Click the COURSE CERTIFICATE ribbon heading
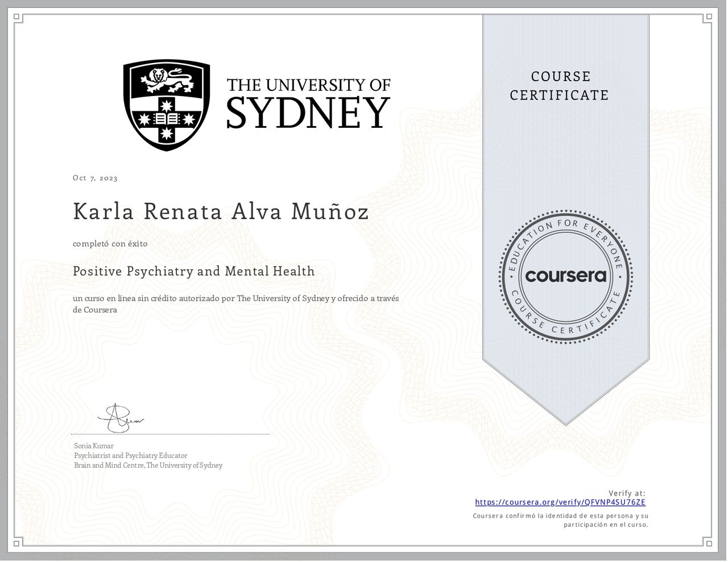Image resolution: width=728 pixels, height=562 pixels. coord(559,86)
